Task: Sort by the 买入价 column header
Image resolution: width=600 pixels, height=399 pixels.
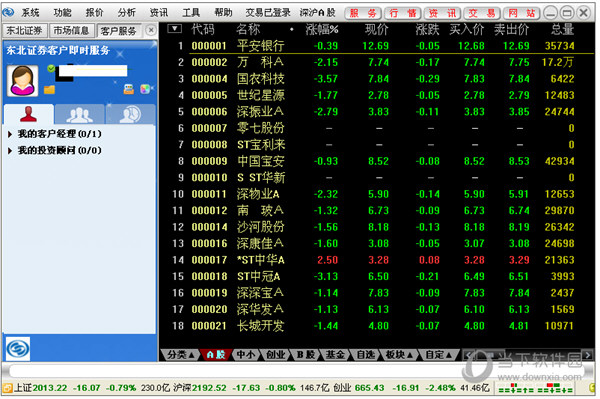Action: point(467,29)
